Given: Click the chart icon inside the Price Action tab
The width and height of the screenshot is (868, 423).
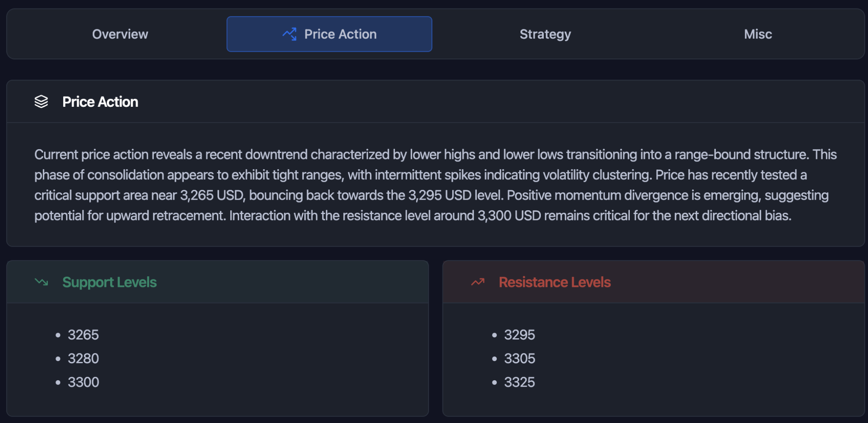Looking at the screenshot, I should (x=289, y=34).
